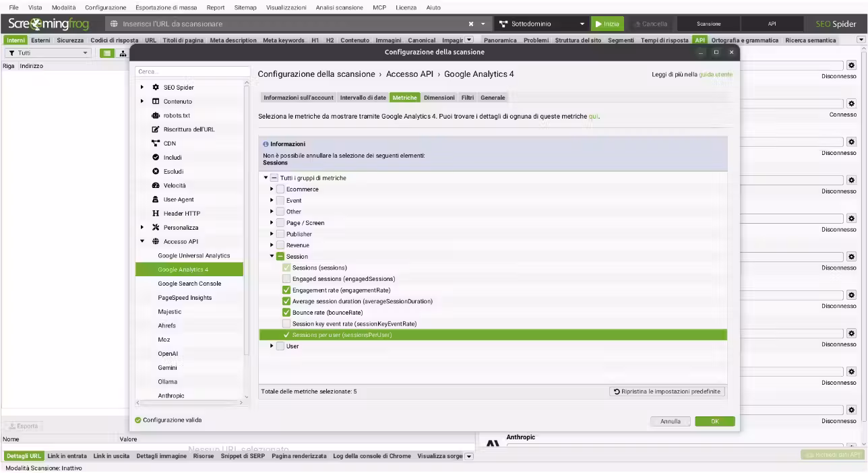Check the Engaged sessions (engagedSessions) checkbox
868x473 pixels.
287,279
